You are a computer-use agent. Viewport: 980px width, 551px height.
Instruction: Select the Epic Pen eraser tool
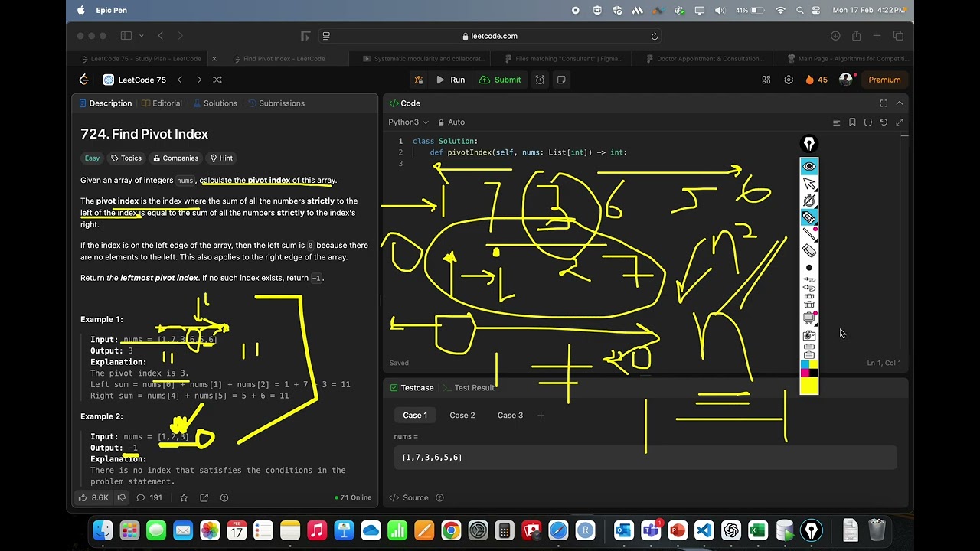[x=808, y=250]
